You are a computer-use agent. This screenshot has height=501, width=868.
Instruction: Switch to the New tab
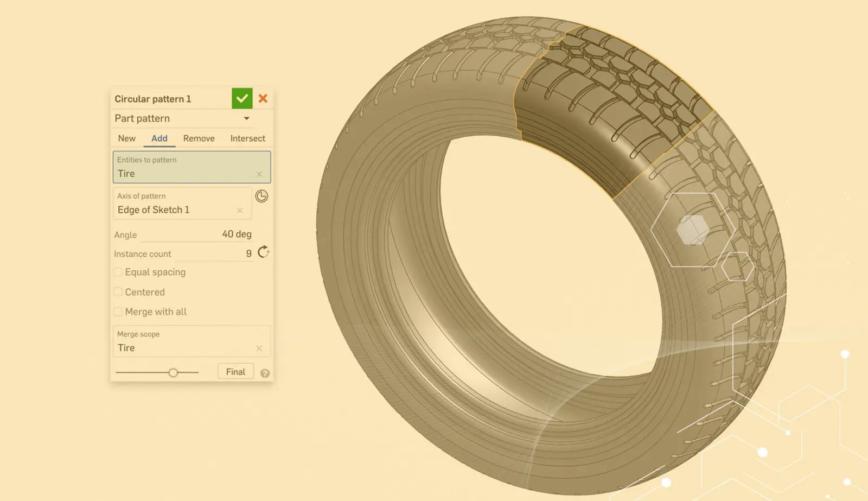click(x=127, y=138)
